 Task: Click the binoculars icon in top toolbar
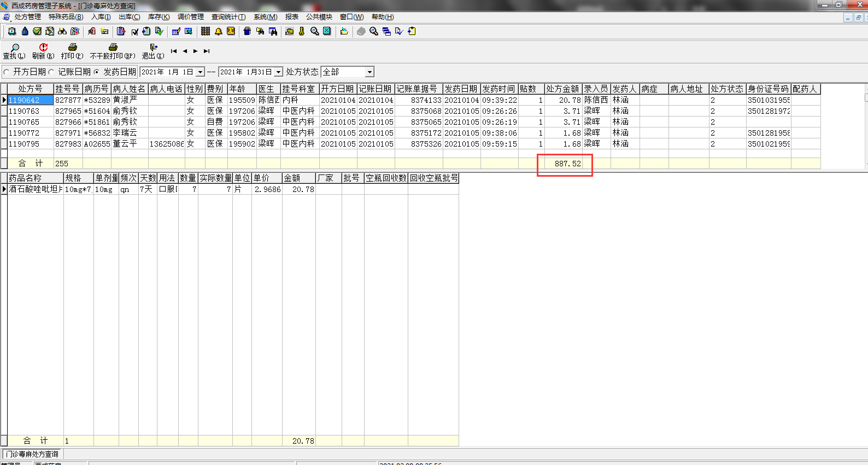pos(62,31)
